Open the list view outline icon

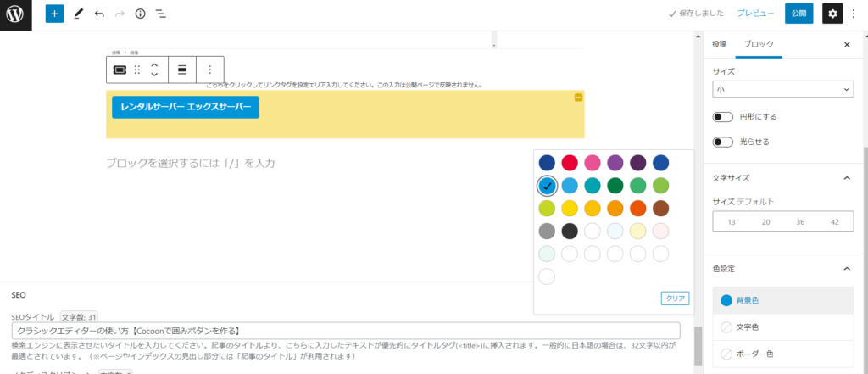pos(160,14)
